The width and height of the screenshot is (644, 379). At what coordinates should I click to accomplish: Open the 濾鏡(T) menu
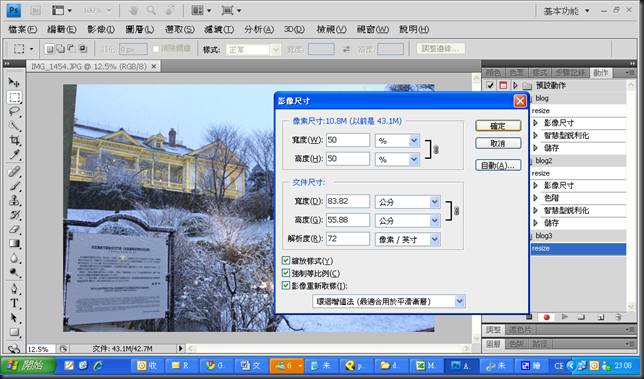219,30
